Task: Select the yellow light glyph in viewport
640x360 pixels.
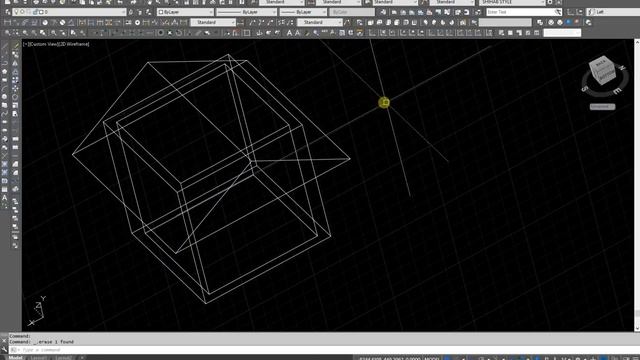Action: click(384, 102)
